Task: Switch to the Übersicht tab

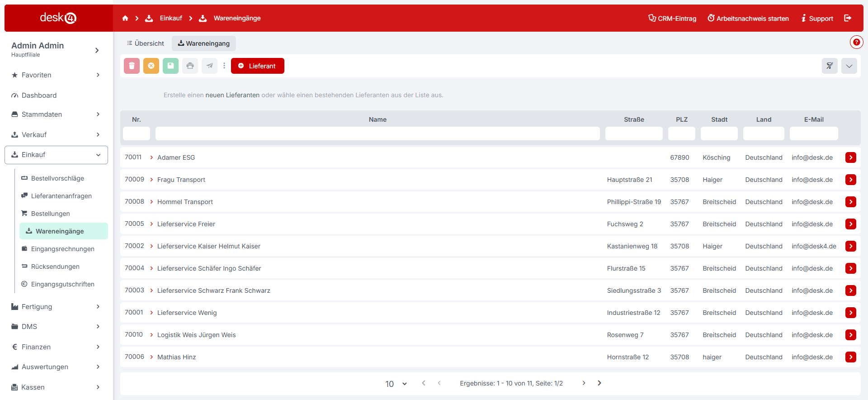Action: [x=146, y=43]
